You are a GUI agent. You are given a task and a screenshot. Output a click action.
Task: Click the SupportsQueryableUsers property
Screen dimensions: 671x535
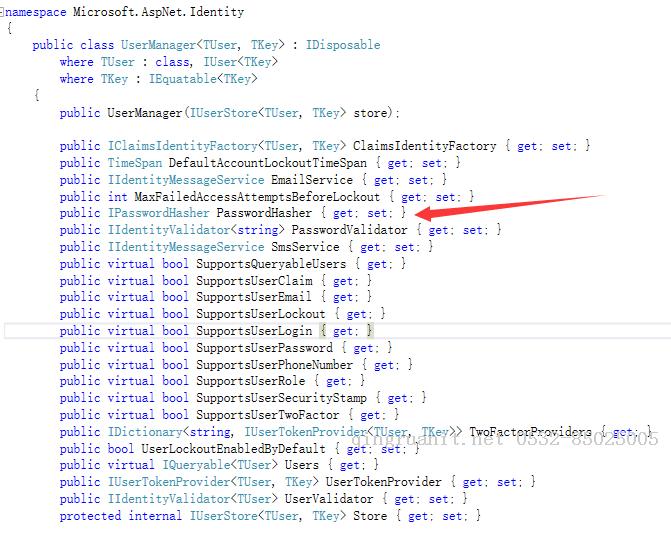[x=271, y=264]
